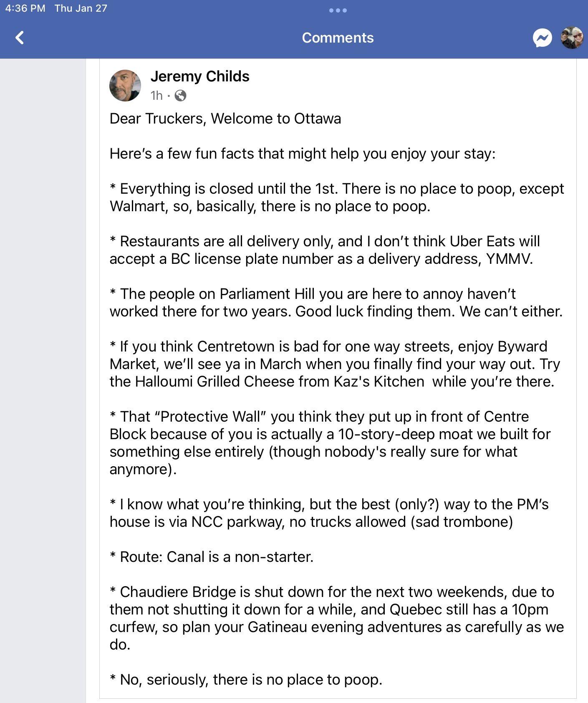This screenshot has height=703, width=588.
Task: Click the Byward Market paragraph
Action: pos(334,364)
